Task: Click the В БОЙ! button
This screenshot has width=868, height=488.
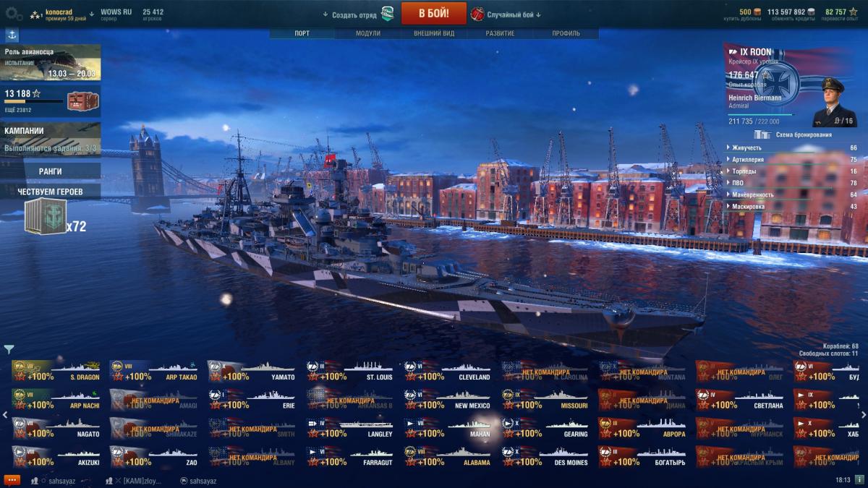Action: (434, 14)
